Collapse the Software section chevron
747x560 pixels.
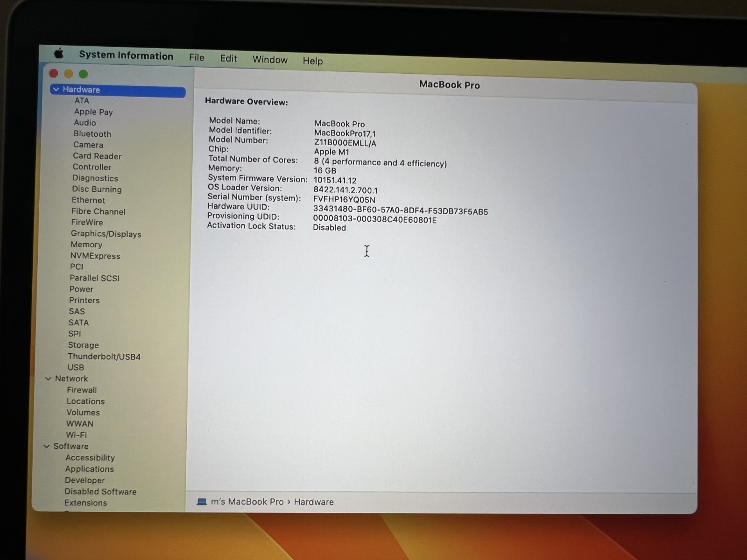click(x=47, y=446)
